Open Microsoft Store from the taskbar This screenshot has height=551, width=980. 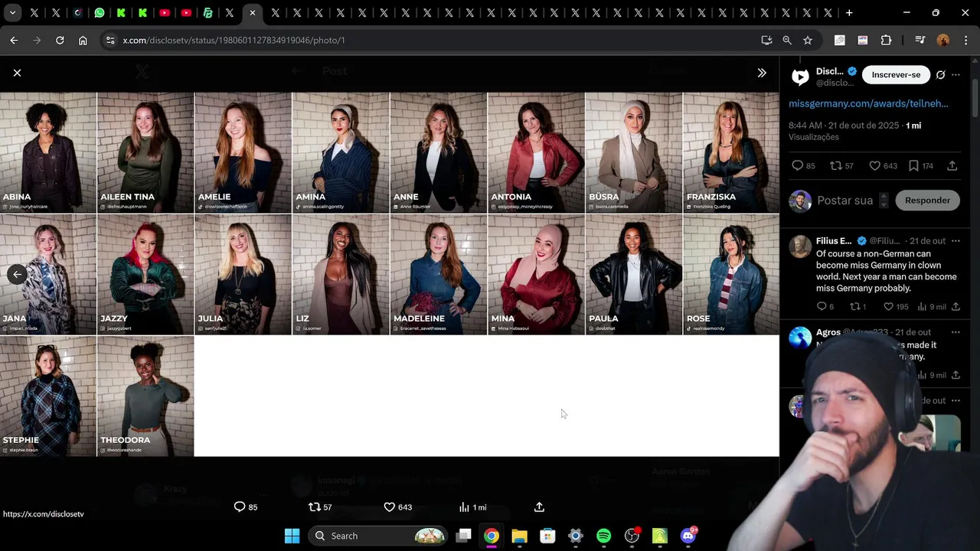[x=547, y=536]
